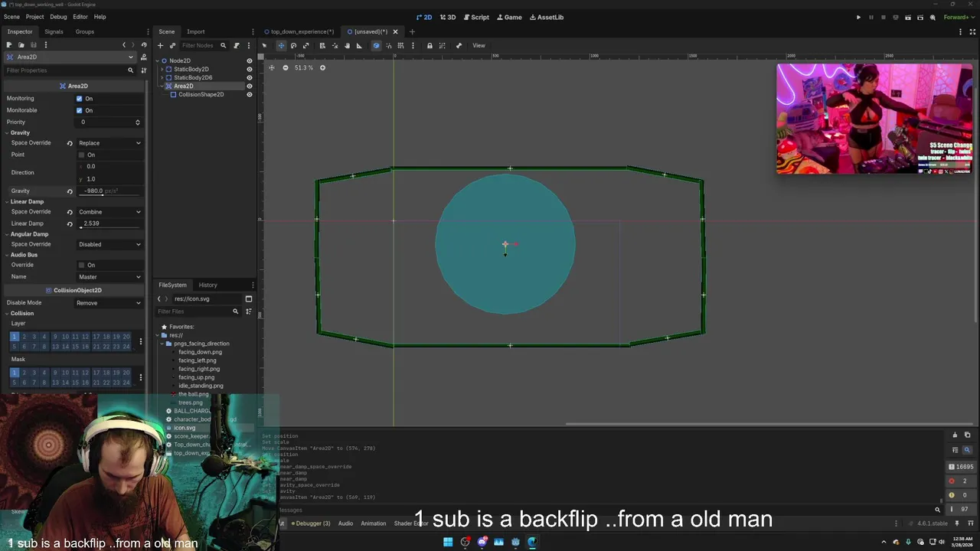Instantiate a child scene link icon
The height and width of the screenshot is (551, 980).
click(172, 45)
